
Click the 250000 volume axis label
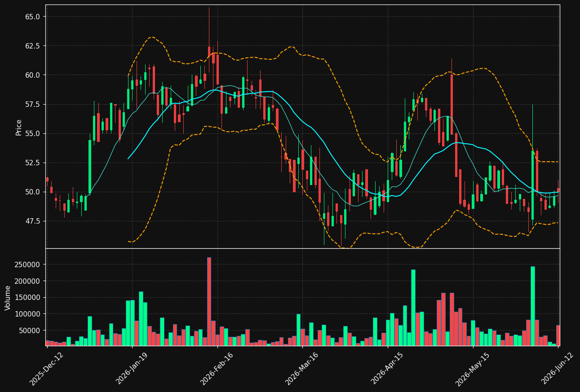click(x=28, y=264)
